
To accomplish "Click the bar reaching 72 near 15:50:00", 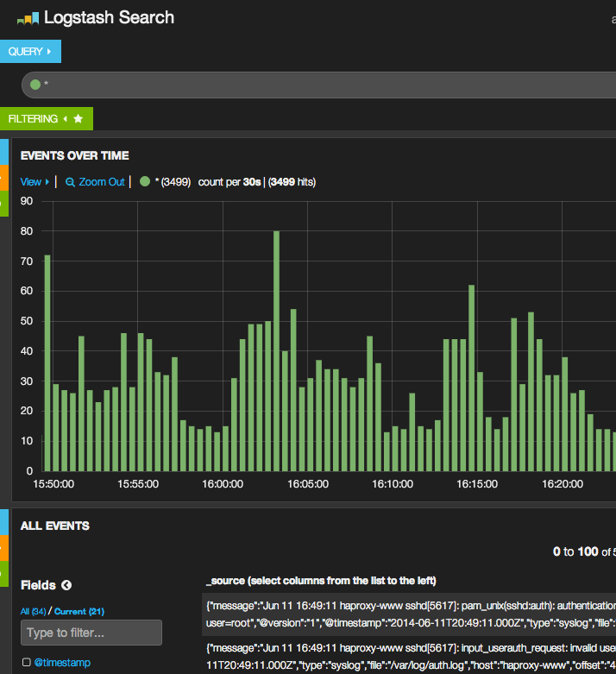I will click(x=47, y=362).
